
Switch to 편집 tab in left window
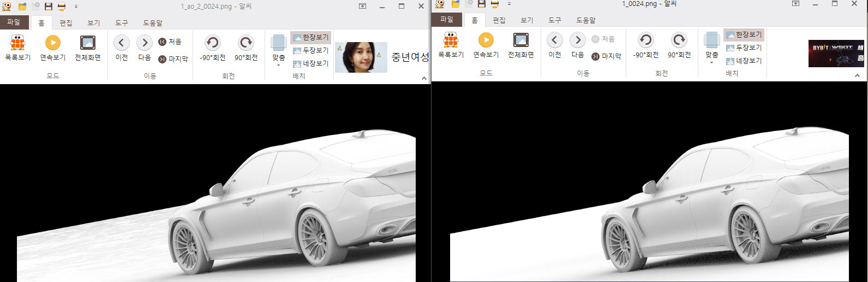[x=66, y=23]
